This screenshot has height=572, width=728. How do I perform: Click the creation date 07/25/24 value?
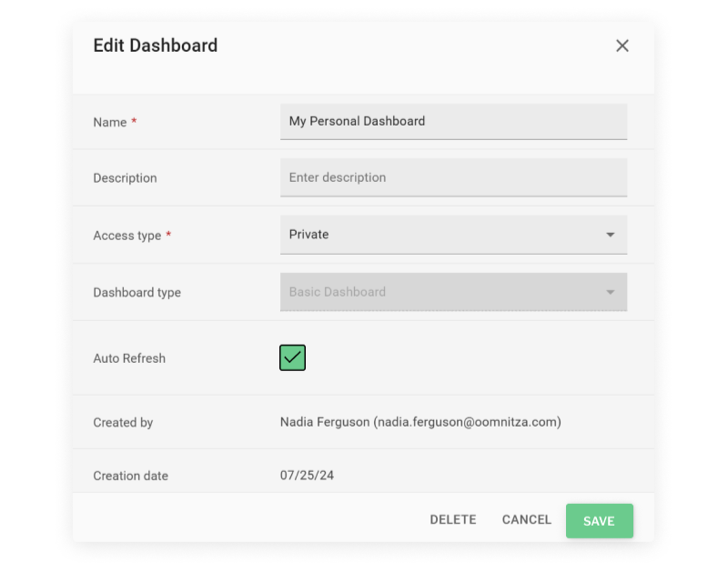pyautogui.click(x=307, y=476)
